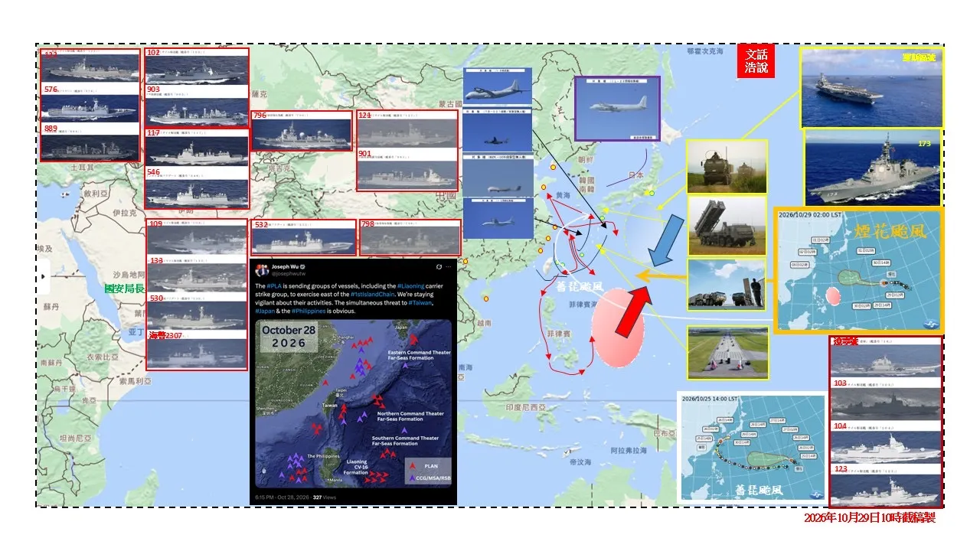Click the 土耳其 map label
This screenshot has height=551, width=980.
[81, 166]
